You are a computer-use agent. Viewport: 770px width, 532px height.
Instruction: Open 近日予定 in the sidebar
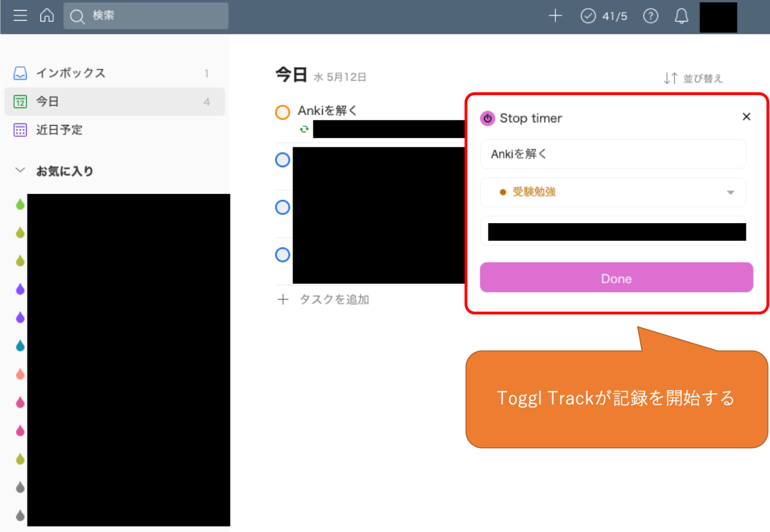point(114,130)
